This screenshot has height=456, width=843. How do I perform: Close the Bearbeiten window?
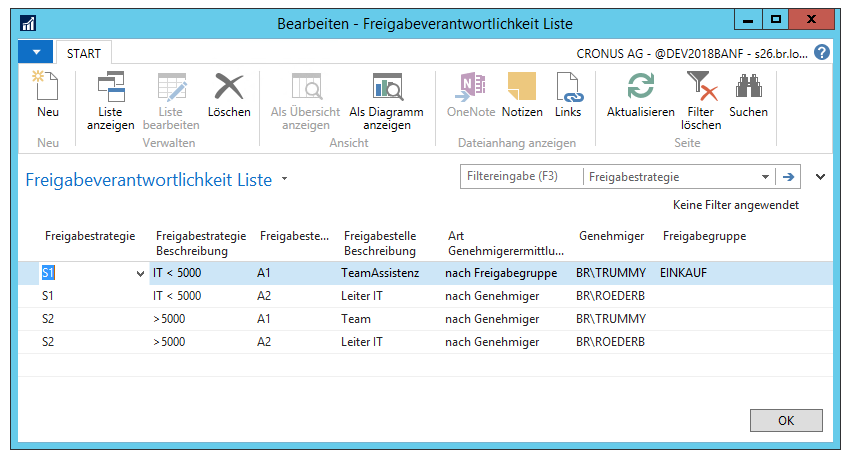point(811,20)
